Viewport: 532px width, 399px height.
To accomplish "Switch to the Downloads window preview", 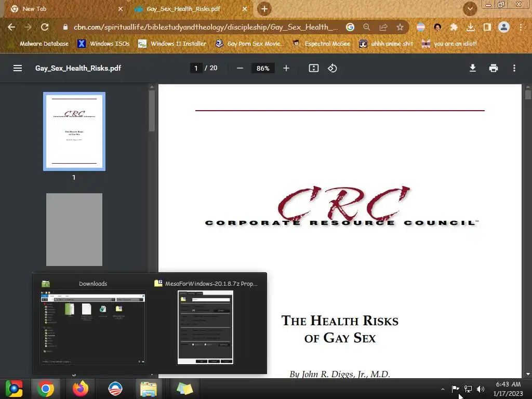I will tap(92, 323).
